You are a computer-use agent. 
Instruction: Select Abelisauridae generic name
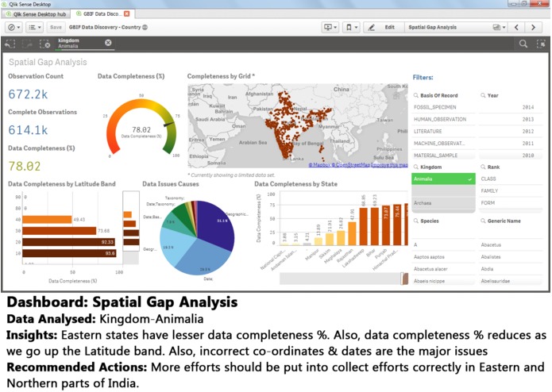pyautogui.click(x=511, y=281)
